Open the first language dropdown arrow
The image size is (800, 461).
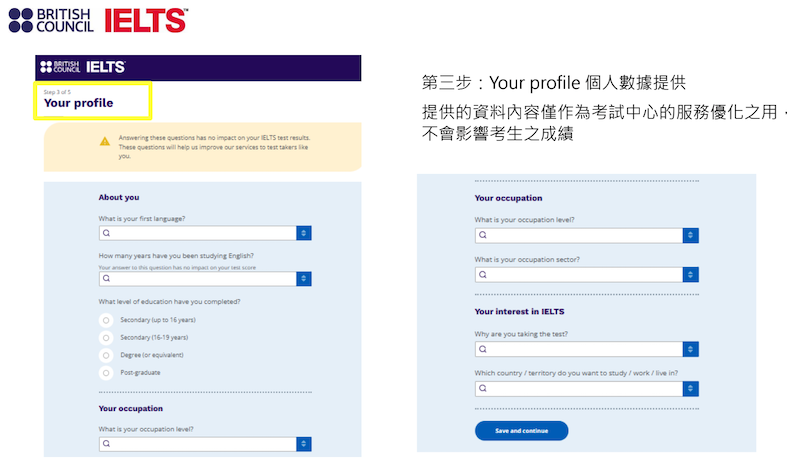[x=304, y=233]
